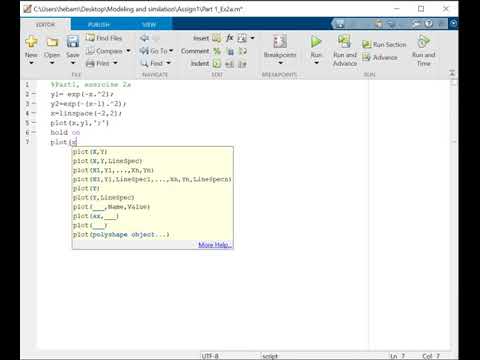
Task: Go back with the Navigate back arrow
Action: point(144,38)
